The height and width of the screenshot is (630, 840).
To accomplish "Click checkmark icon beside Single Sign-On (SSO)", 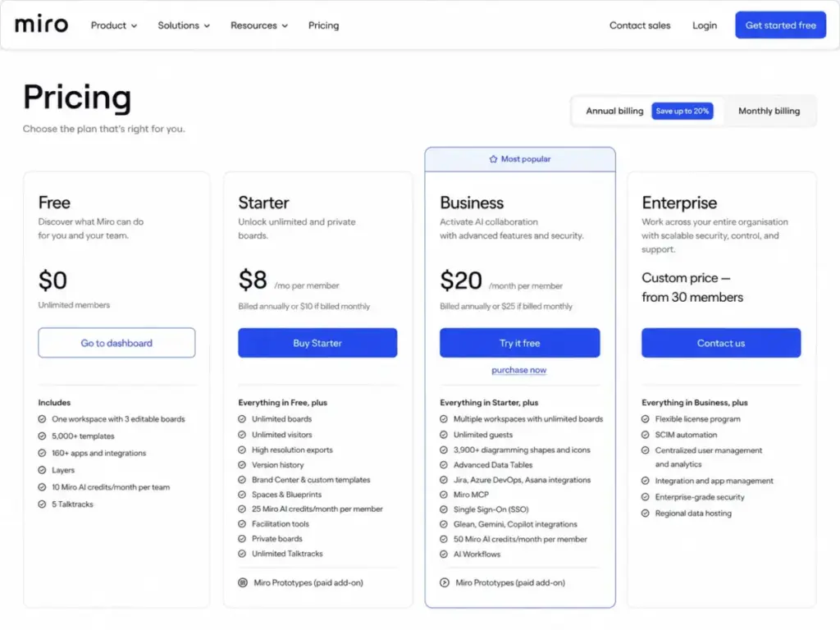I will 444,509.
